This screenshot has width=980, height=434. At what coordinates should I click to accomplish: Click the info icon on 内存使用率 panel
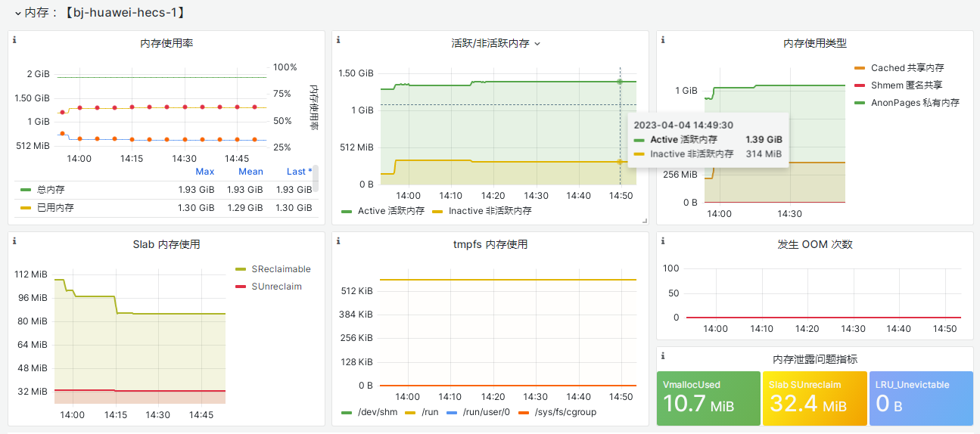click(x=14, y=40)
